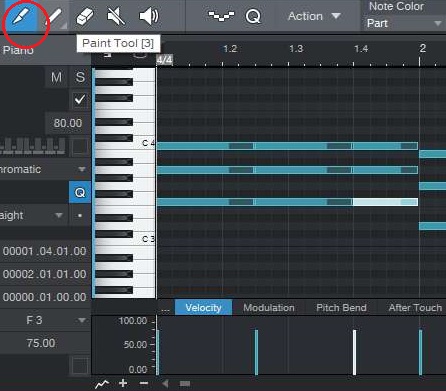Click ruler marker 1.4
446x391 pixels.
click(361, 49)
